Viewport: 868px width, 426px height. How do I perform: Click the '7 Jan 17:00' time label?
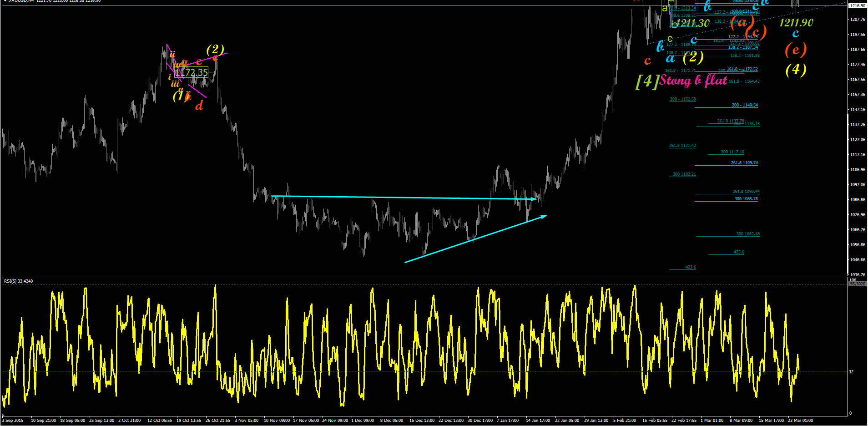508,421
